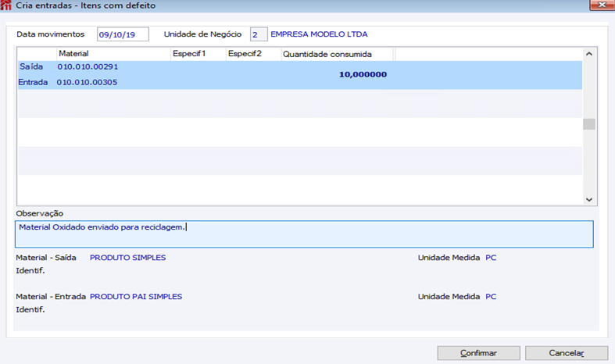615x364 pixels.
Task: Click the Quantidade consumida column header
Action: click(337, 54)
